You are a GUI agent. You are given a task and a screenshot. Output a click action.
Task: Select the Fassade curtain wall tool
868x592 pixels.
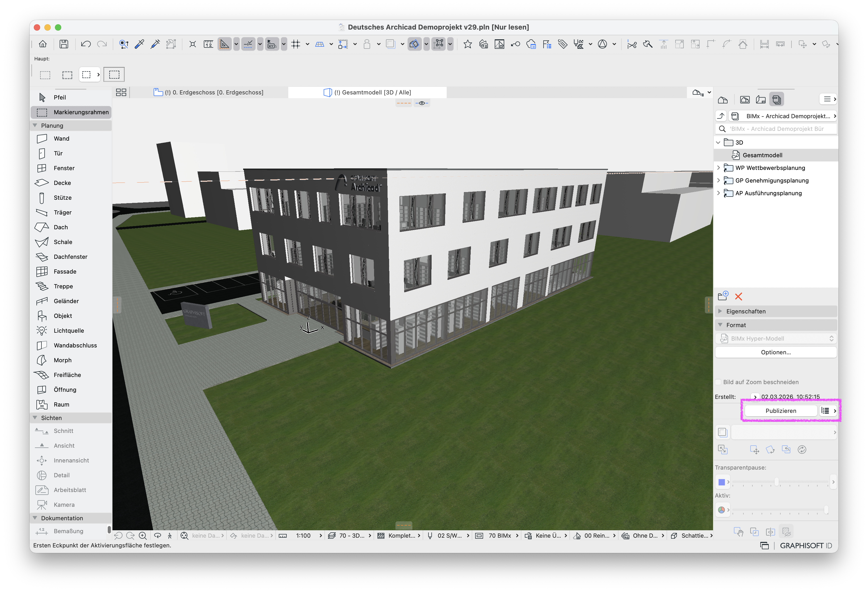[x=70, y=272]
